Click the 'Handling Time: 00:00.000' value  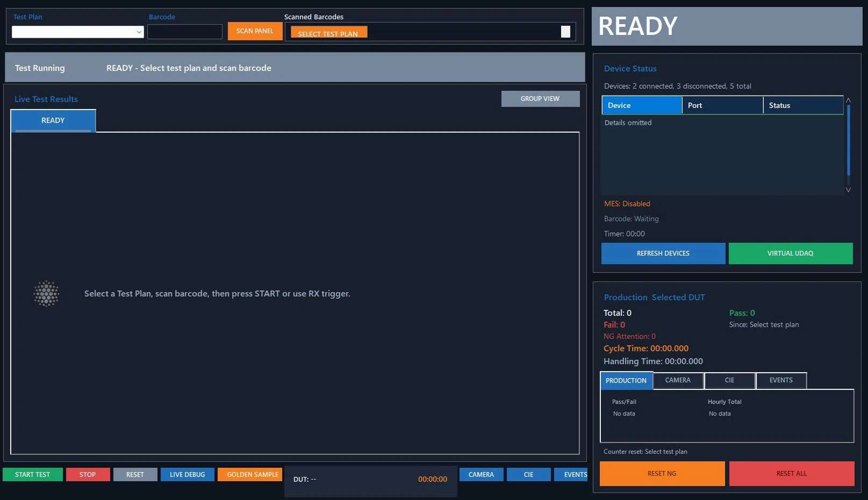click(x=653, y=361)
